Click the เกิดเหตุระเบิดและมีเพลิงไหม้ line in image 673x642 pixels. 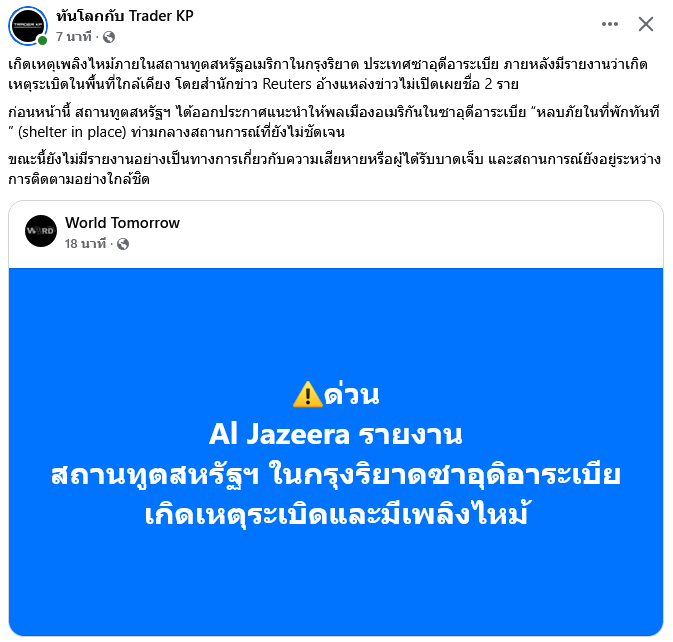tap(336, 514)
